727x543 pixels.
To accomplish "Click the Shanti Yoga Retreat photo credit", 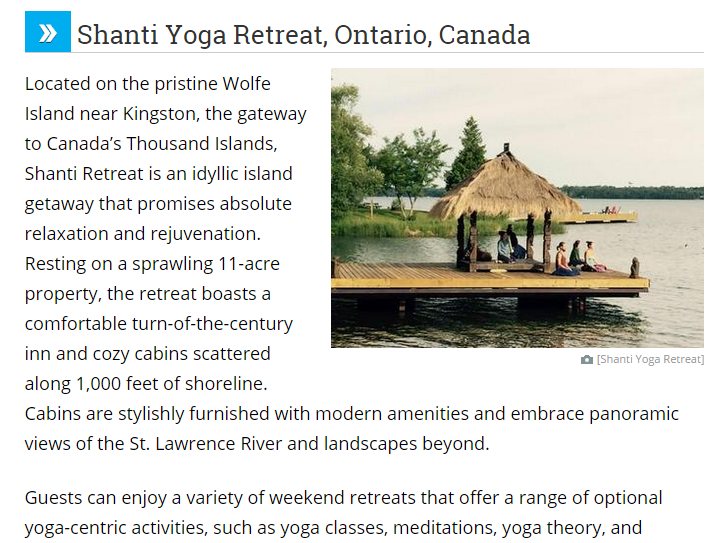I will [x=650, y=359].
